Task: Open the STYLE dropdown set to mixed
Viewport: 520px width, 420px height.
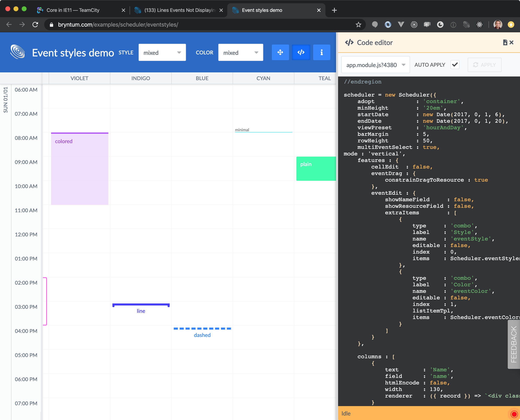Action: 162,52
